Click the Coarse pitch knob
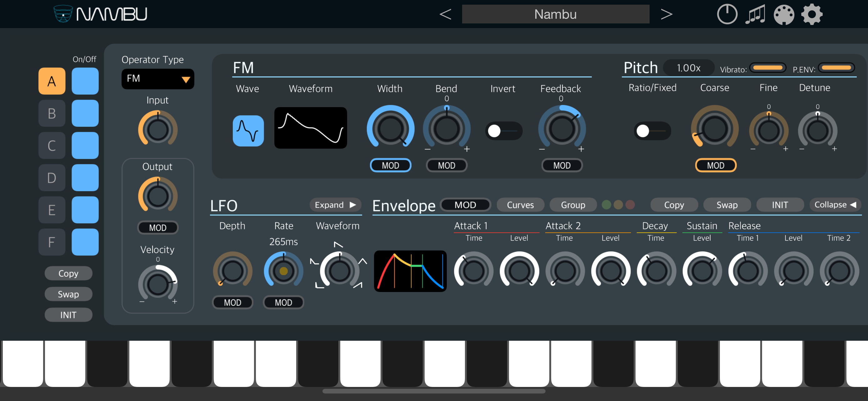Viewport: 868px width, 401px height. coord(715,128)
